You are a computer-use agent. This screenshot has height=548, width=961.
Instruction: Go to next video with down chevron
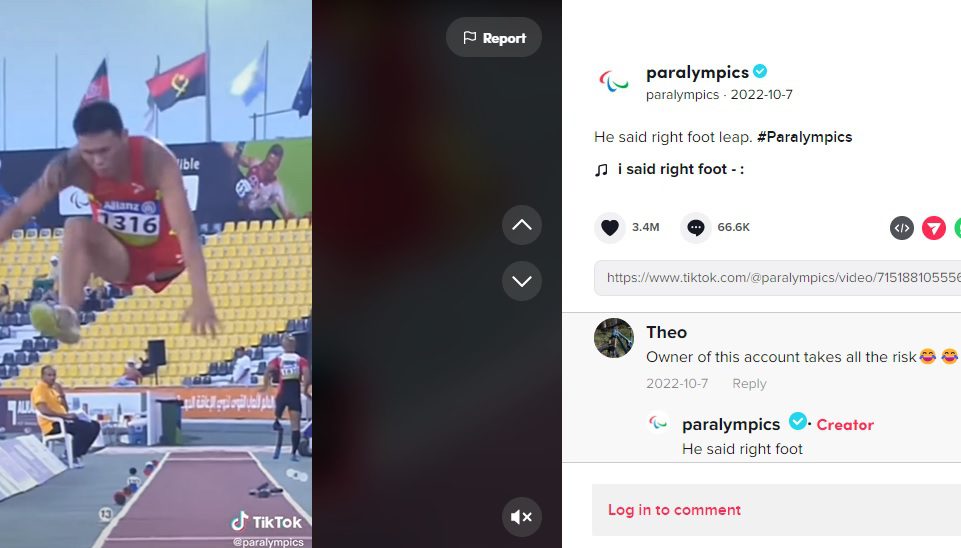[522, 281]
